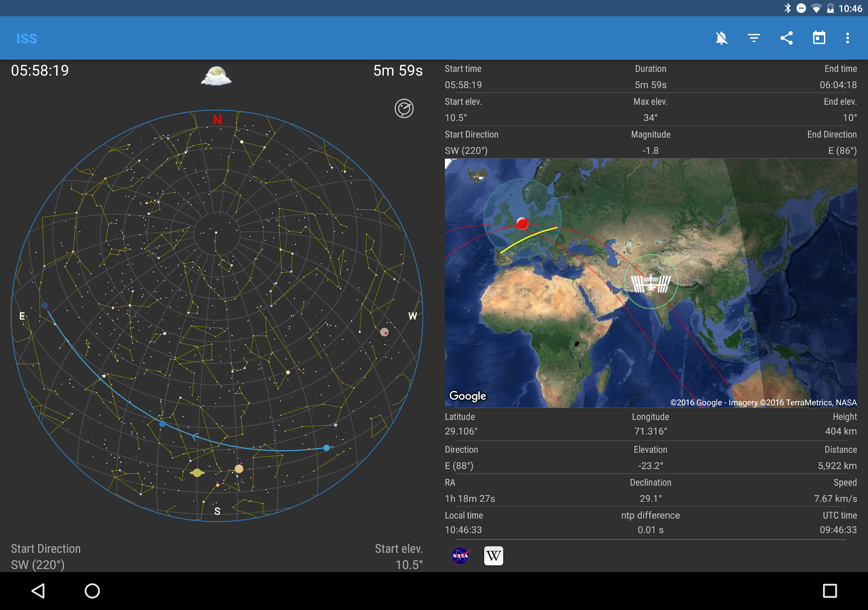Tap the pass midpoint marker dot
Screen dimensions: 868x610
162,424
